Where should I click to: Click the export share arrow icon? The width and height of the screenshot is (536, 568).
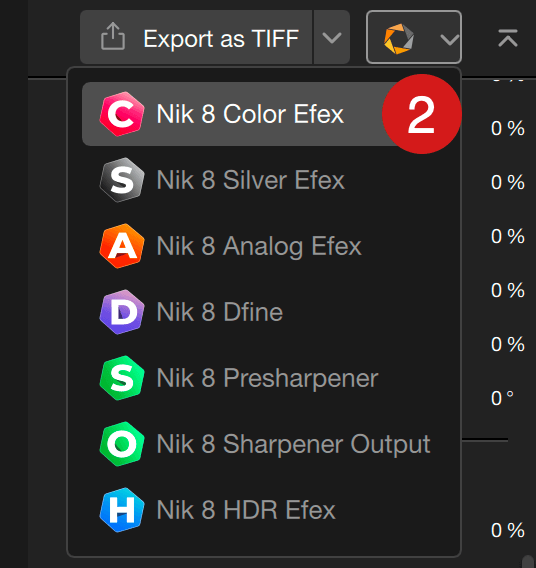pos(113,36)
